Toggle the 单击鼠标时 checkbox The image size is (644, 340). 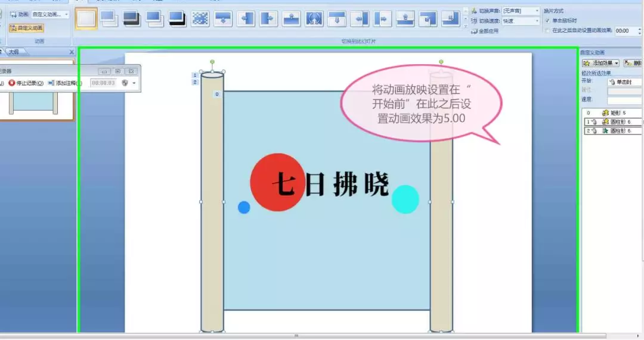[x=547, y=20]
